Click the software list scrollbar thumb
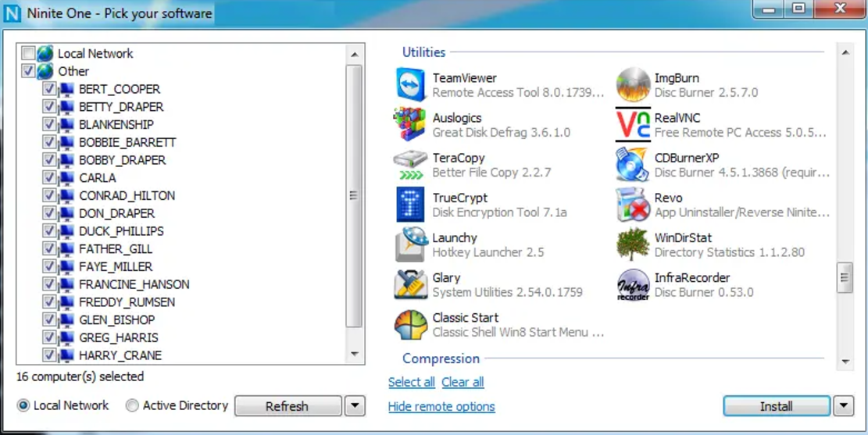The image size is (868, 435). coord(845,277)
